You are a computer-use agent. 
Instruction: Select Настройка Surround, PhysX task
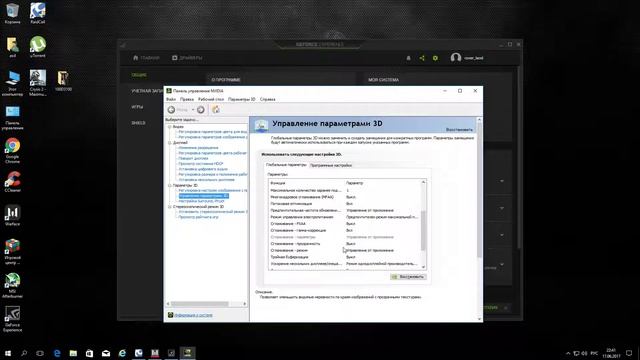[202, 201]
